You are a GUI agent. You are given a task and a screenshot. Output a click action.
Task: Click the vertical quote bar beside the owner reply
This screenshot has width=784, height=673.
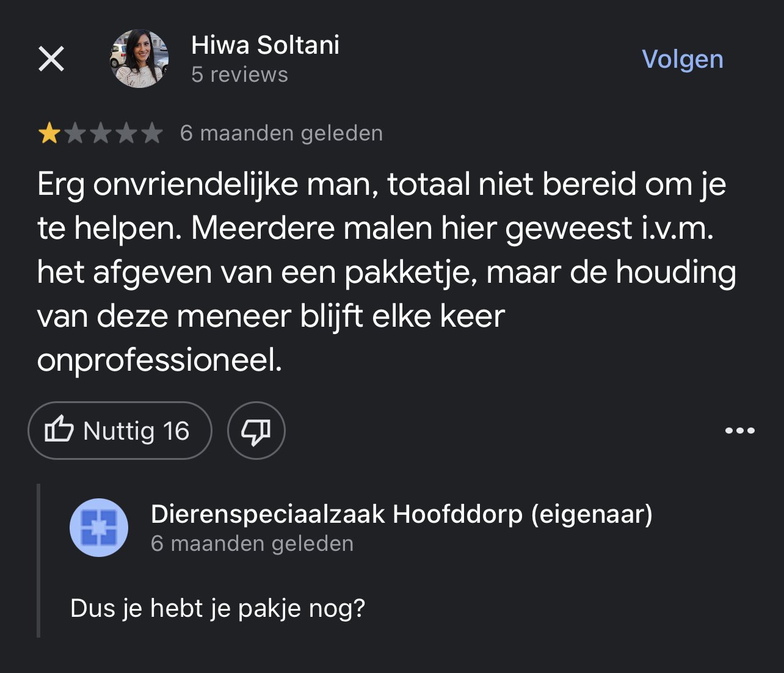point(38,561)
